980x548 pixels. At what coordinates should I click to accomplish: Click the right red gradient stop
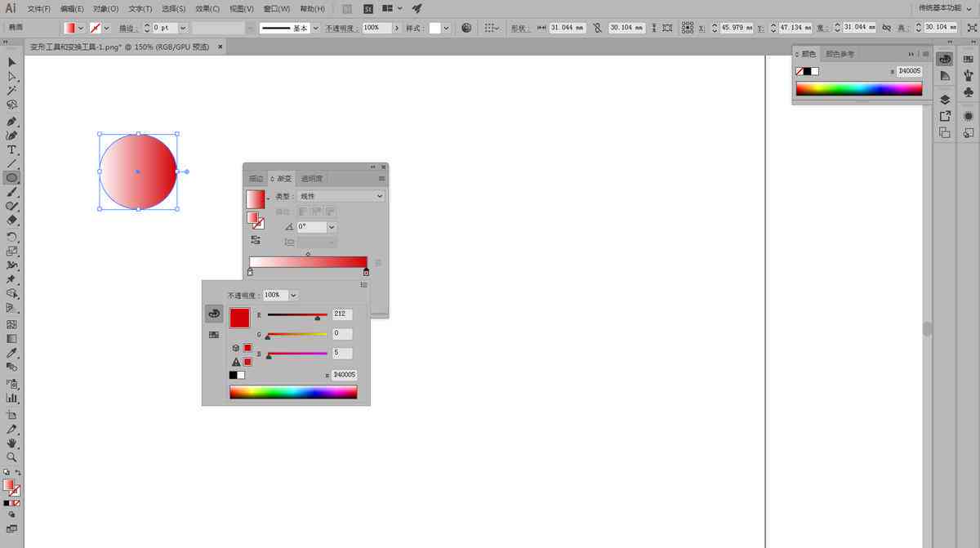366,272
